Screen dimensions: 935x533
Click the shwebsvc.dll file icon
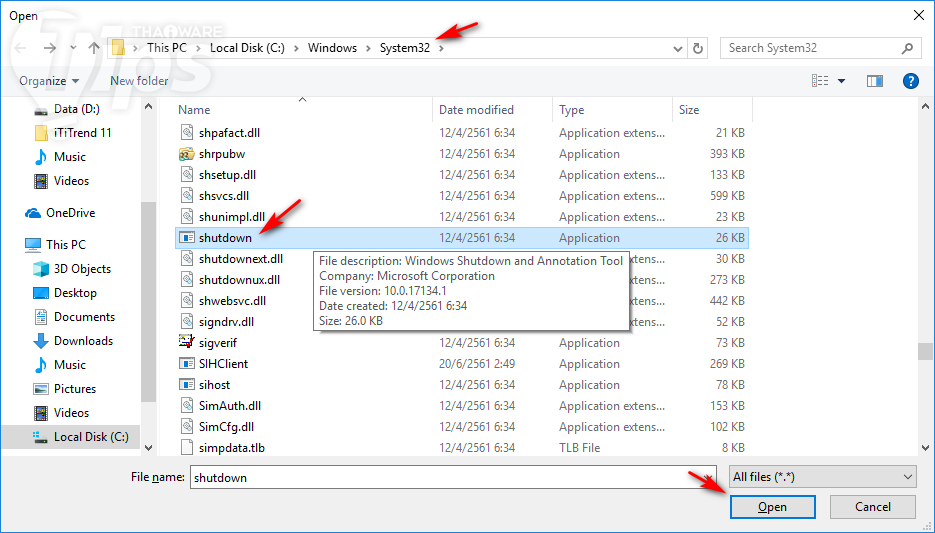[x=187, y=300]
